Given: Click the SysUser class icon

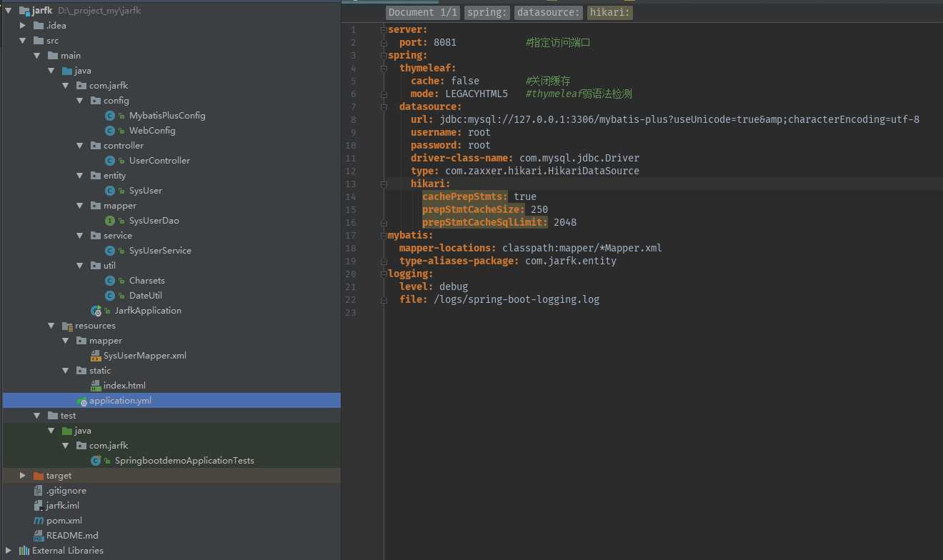Looking at the screenshot, I should coord(110,191).
